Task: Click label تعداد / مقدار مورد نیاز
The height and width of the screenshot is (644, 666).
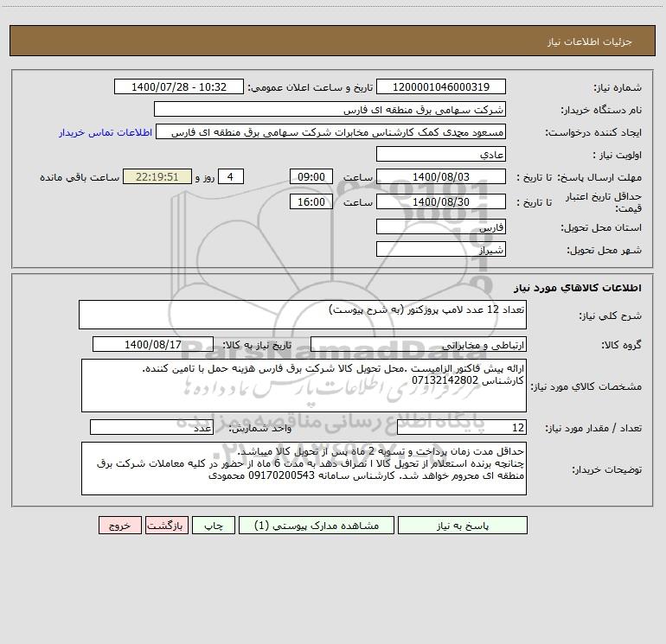Action: [593, 429]
